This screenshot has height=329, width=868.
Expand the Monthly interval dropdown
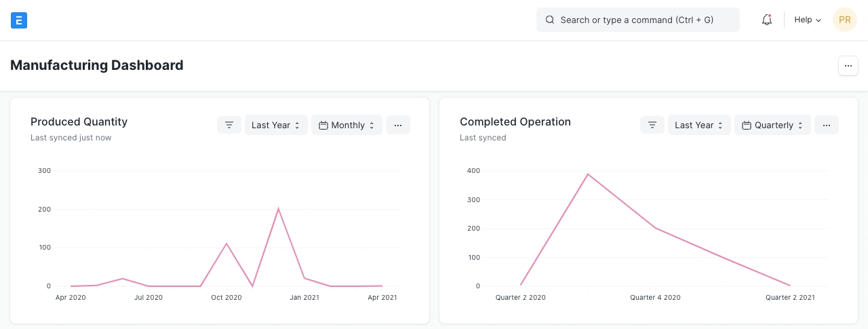tap(347, 125)
